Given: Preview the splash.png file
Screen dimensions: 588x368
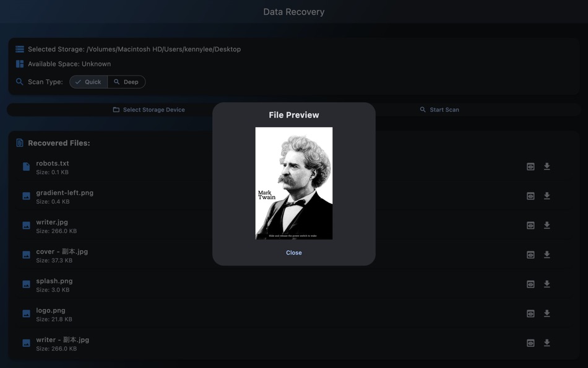Looking at the screenshot, I should (x=530, y=284).
